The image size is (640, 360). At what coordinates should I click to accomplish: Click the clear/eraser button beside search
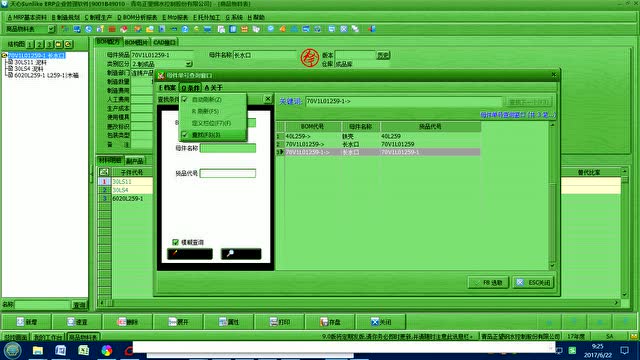(x=190, y=254)
